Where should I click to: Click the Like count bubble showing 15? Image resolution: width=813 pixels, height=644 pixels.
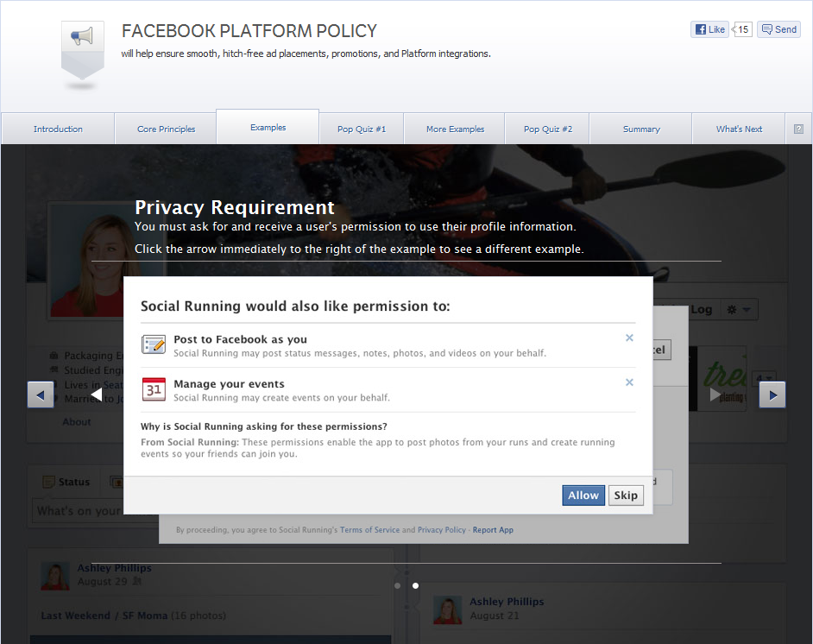tap(742, 29)
